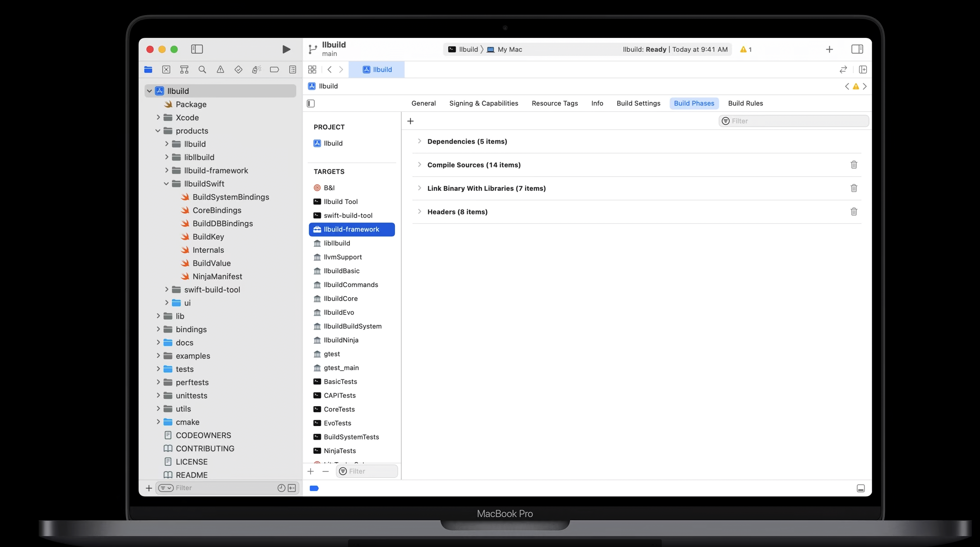The height and width of the screenshot is (547, 980).
Task: Collapse the llbuildSwift folder
Action: coord(166,184)
